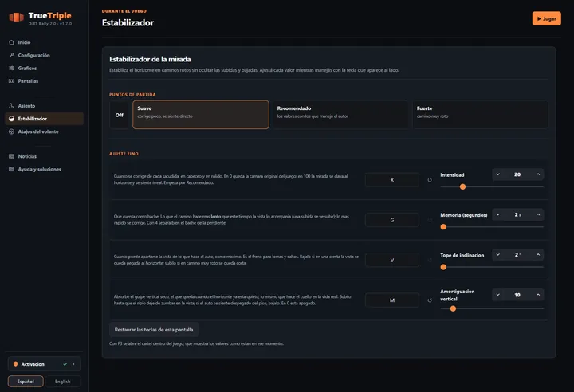Decrease Amortiguacion vertical value
The image size is (574, 392).
coord(497,295)
